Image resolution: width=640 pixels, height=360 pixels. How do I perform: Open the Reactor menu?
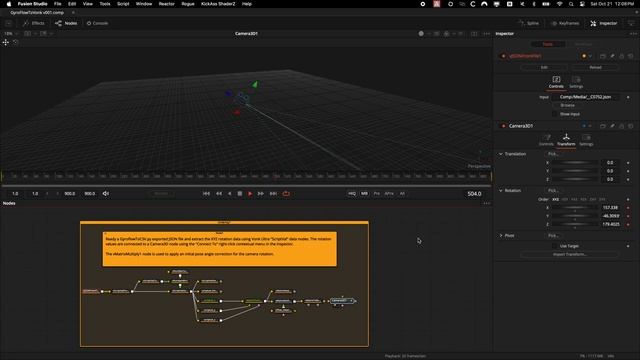coord(167,4)
